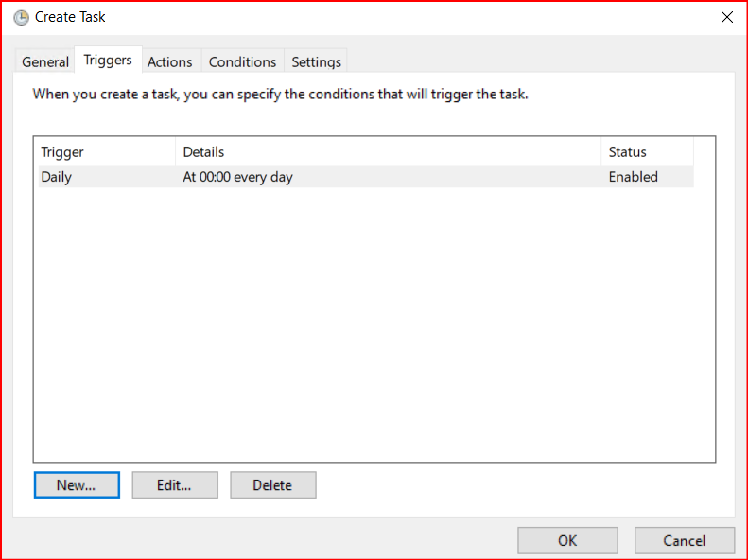The width and height of the screenshot is (748, 560).
Task: Go to the Conditions tab
Action: pyautogui.click(x=242, y=61)
